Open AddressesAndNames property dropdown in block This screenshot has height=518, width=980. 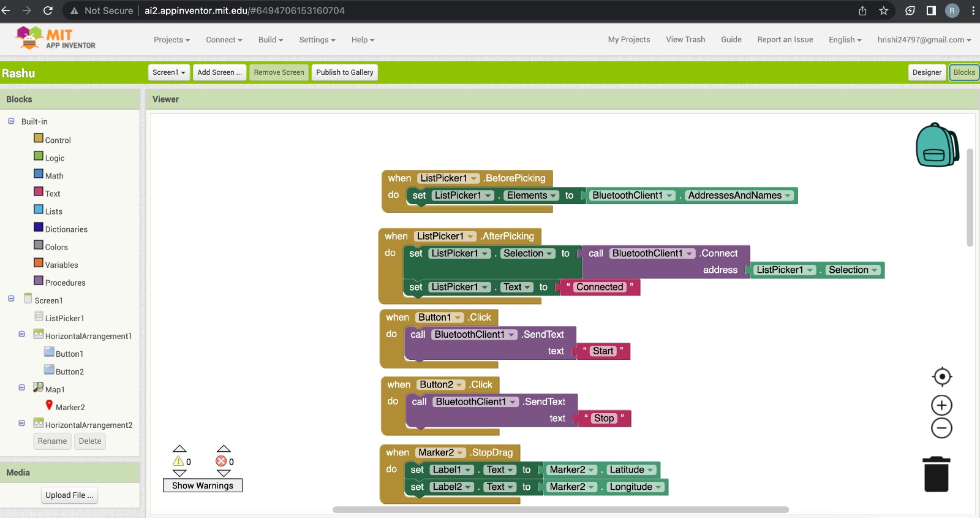tap(739, 196)
